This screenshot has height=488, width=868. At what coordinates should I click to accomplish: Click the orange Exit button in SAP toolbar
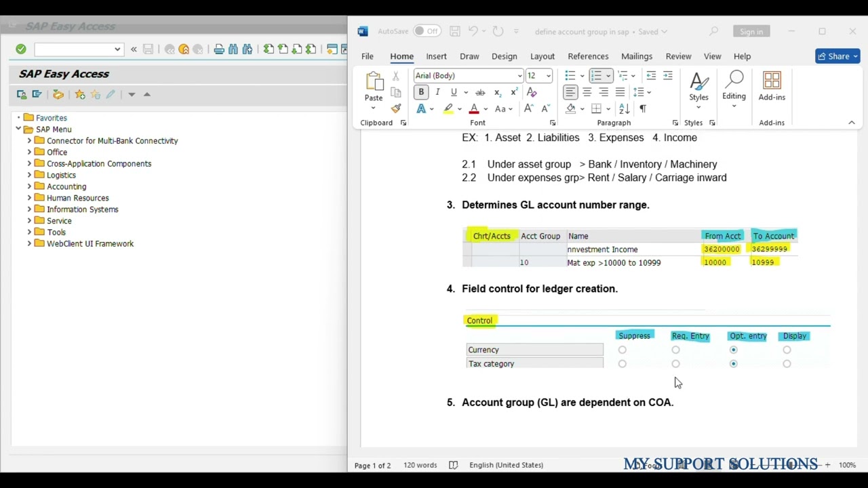184,49
